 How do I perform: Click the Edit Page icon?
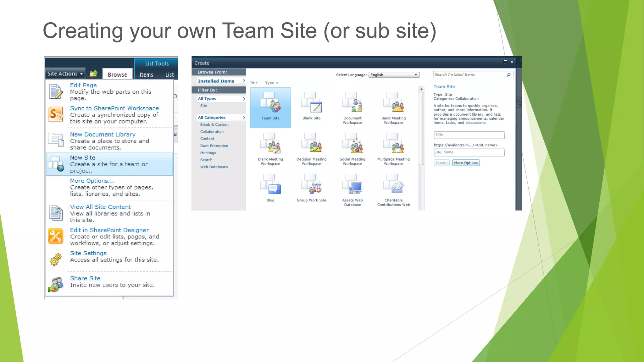(56, 91)
